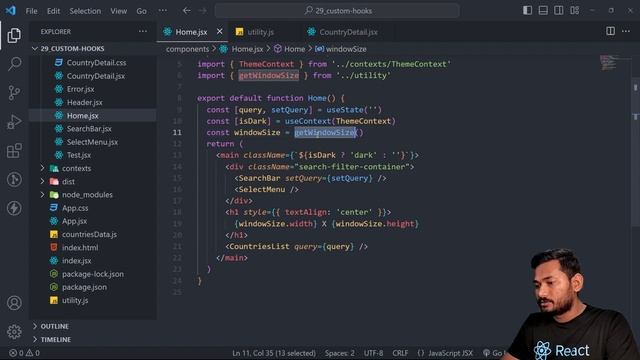Select the Home.jsx editor tab
The image size is (640, 360).
pyautogui.click(x=191, y=32)
